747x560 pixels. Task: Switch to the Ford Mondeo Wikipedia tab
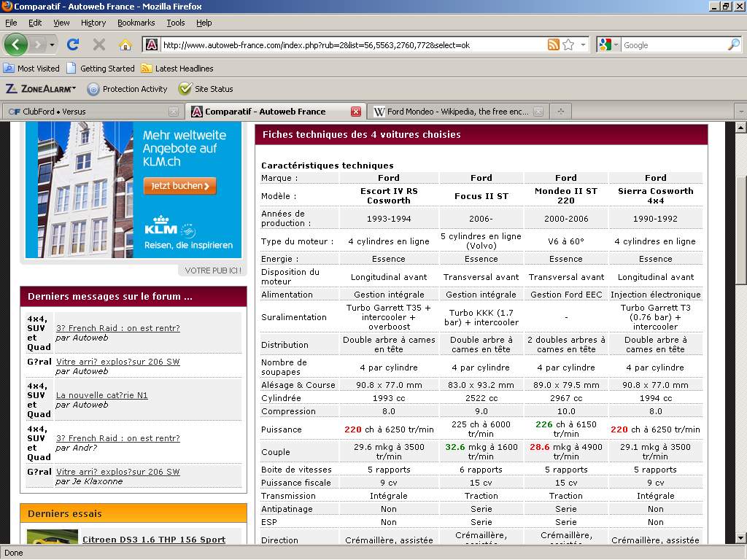coord(452,112)
